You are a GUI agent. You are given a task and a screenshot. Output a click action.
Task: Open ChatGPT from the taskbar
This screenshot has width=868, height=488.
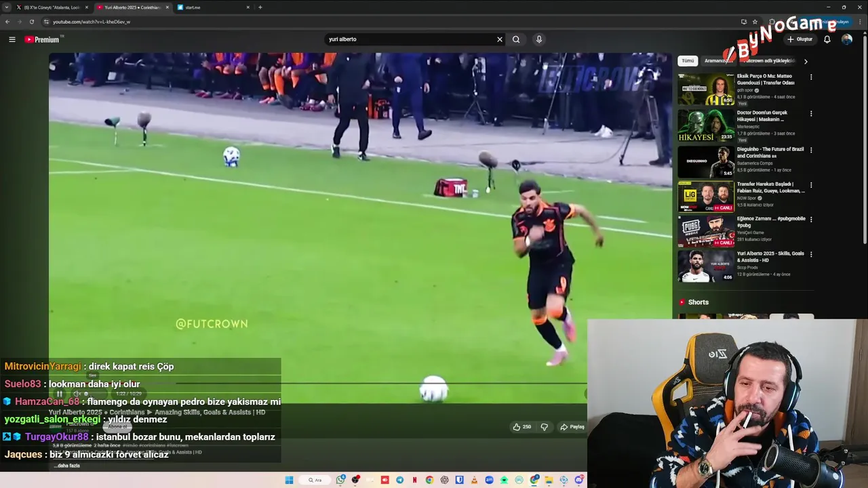click(x=444, y=480)
